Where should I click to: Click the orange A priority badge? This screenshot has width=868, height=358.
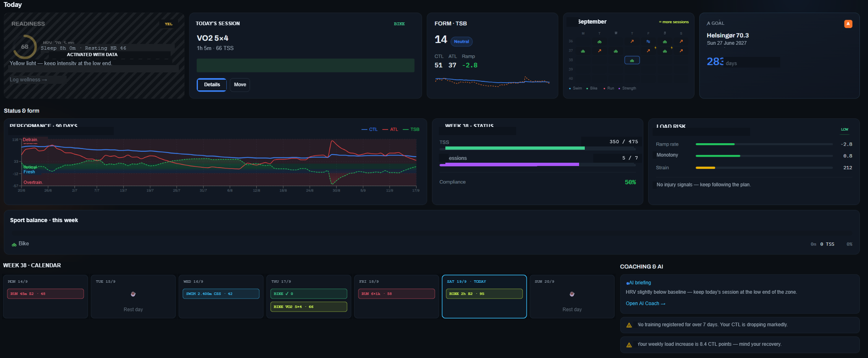pos(848,24)
